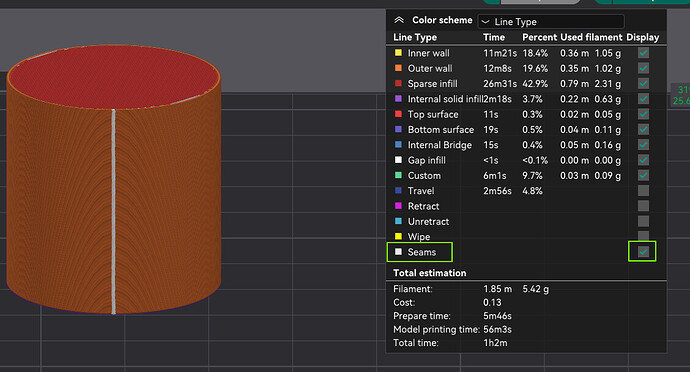
Task: Click the Display column header
Action: coord(642,37)
